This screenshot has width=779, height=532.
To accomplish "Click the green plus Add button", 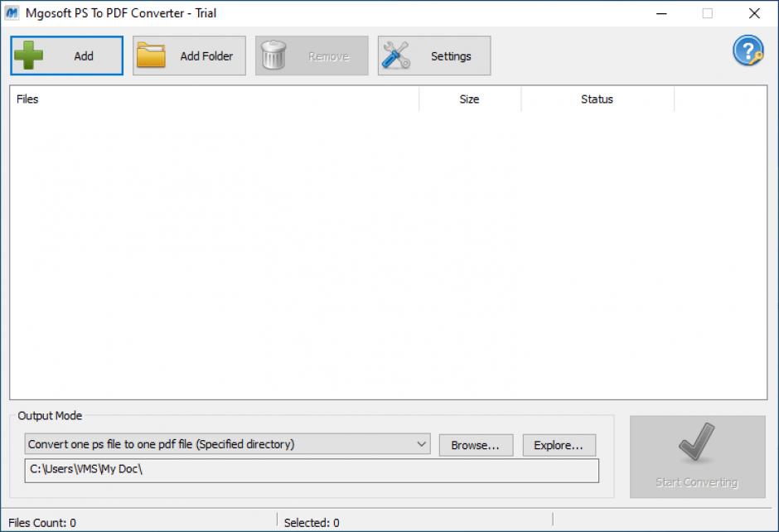I will coord(66,56).
